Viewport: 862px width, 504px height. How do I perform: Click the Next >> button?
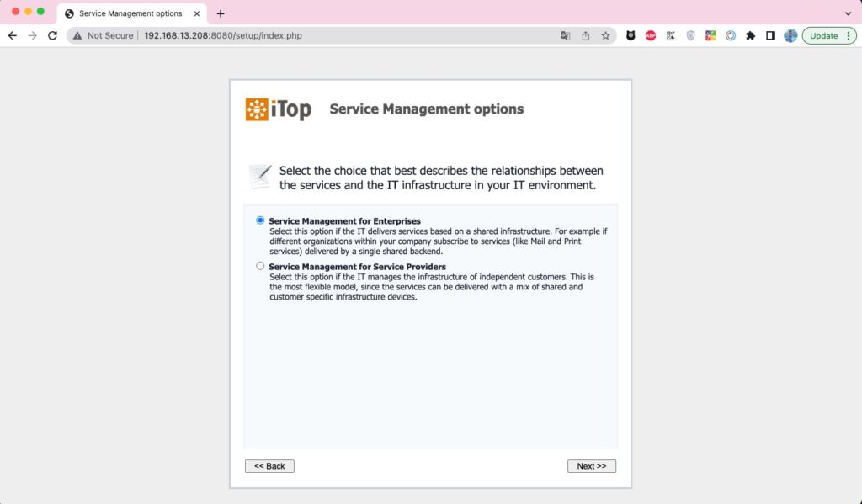pyautogui.click(x=592, y=466)
